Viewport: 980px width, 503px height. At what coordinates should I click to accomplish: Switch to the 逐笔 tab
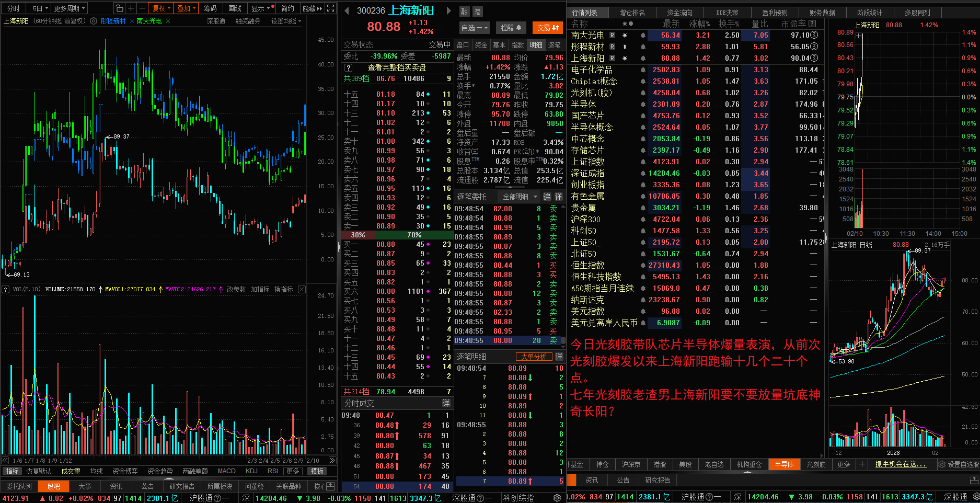tap(554, 45)
